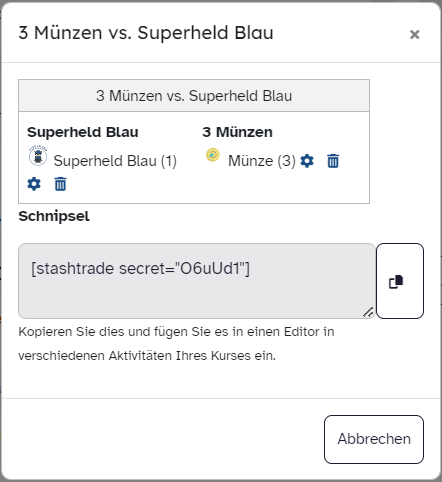The height and width of the screenshot is (482, 442).
Task: Open settings gear next to Münze (3)
Action: (x=307, y=161)
